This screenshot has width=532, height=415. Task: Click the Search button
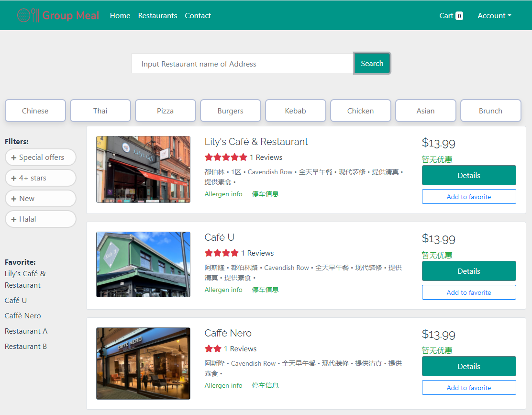click(372, 64)
